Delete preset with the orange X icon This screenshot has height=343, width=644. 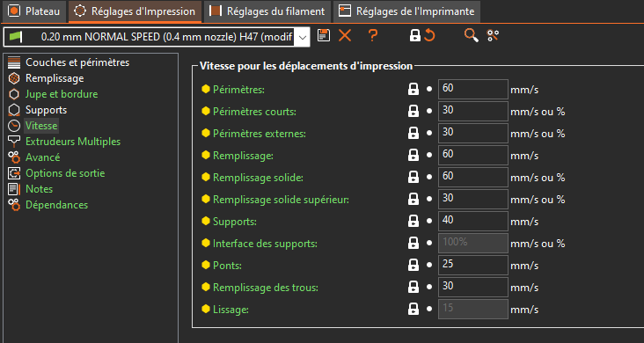(x=345, y=36)
